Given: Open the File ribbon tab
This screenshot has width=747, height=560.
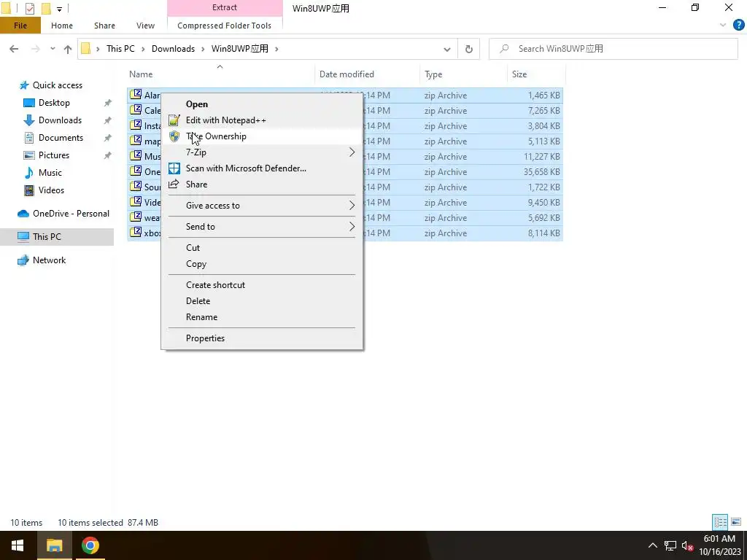Looking at the screenshot, I should tap(20, 26).
